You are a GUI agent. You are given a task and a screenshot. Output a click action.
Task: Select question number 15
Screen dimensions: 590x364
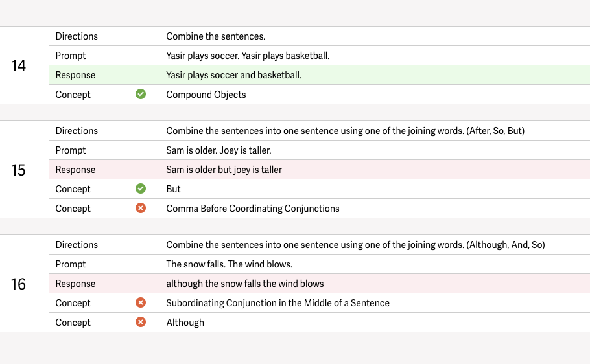click(x=19, y=170)
